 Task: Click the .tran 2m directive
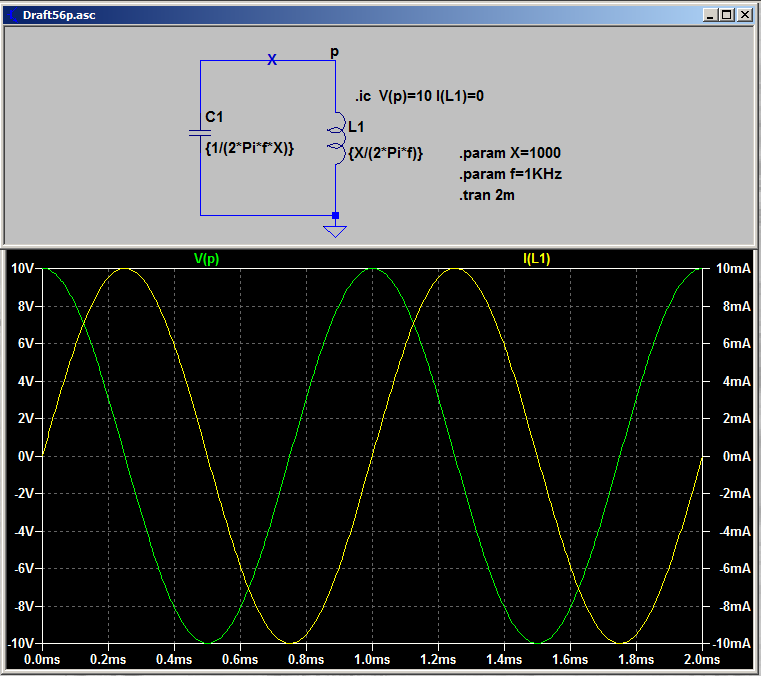pyautogui.click(x=487, y=195)
